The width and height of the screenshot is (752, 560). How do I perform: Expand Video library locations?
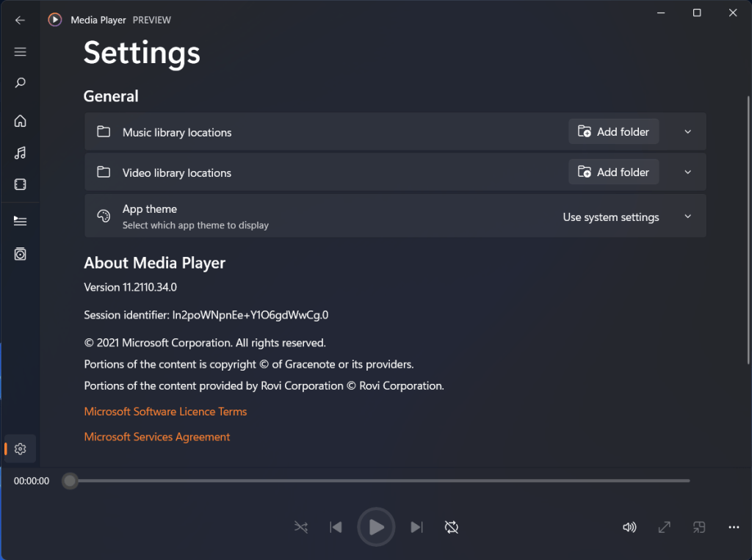click(687, 172)
